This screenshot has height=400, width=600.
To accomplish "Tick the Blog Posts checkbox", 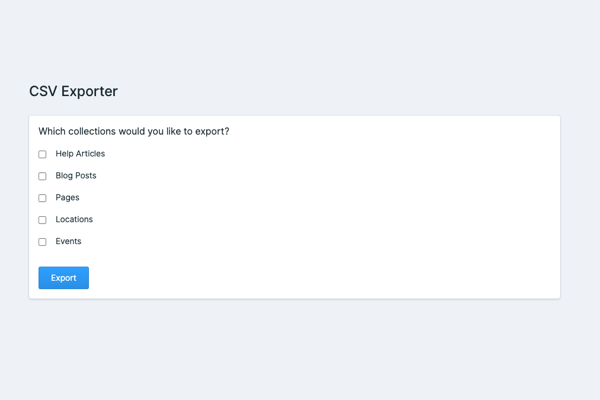I will (x=42, y=176).
